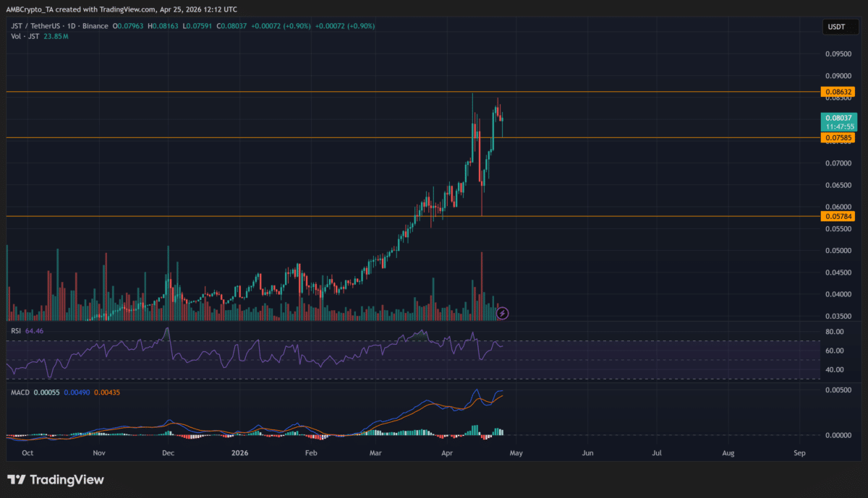Select the 0.05784 price level label
868x498 pixels.
point(839,216)
